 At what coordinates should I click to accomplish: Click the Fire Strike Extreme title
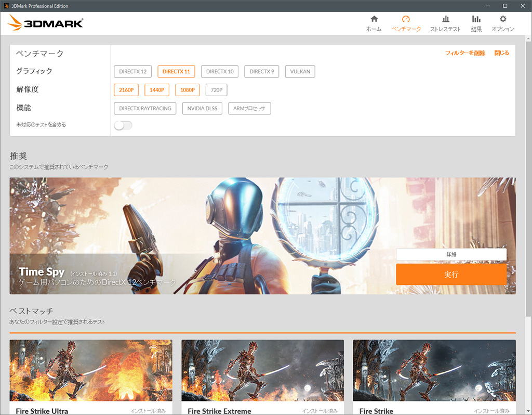tap(219, 411)
